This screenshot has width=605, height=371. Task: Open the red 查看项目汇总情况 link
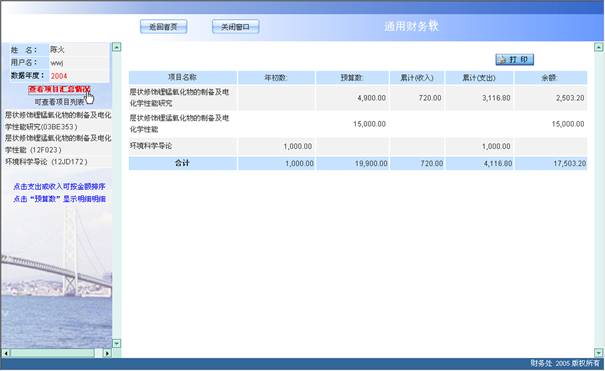59,89
